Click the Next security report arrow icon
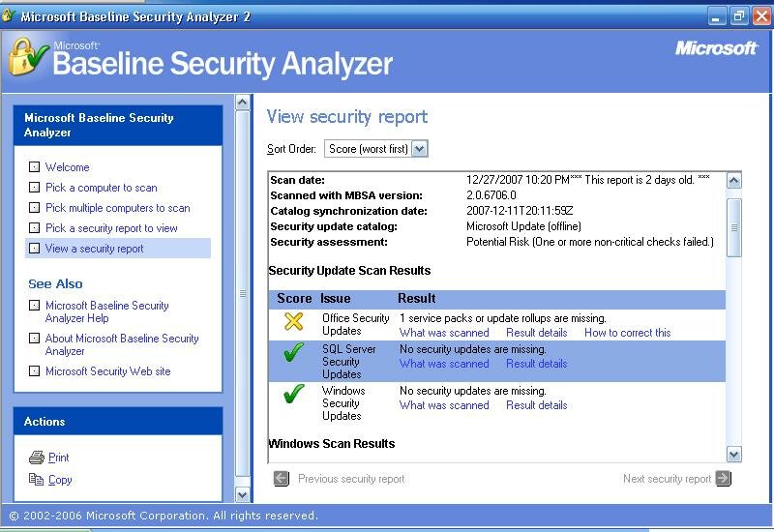This screenshot has height=532, width=774. point(723,478)
